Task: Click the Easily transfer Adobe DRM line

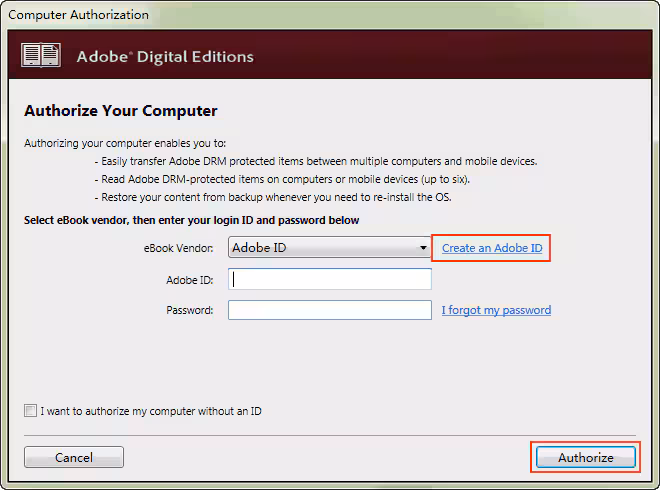Action: [316, 161]
